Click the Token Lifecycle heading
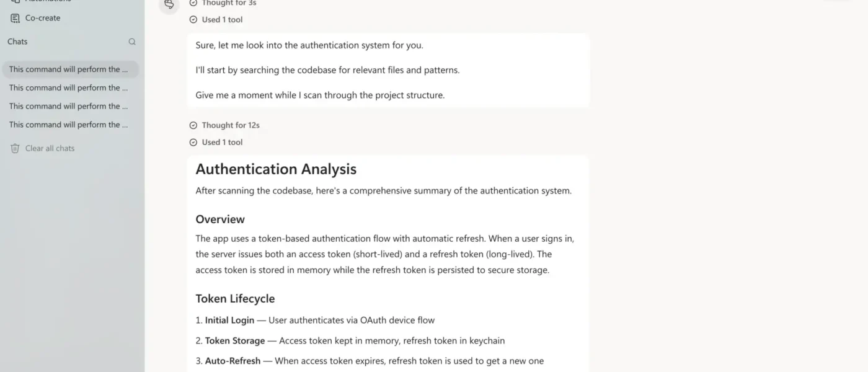The image size is (868, 372). [x=235, y=298]
